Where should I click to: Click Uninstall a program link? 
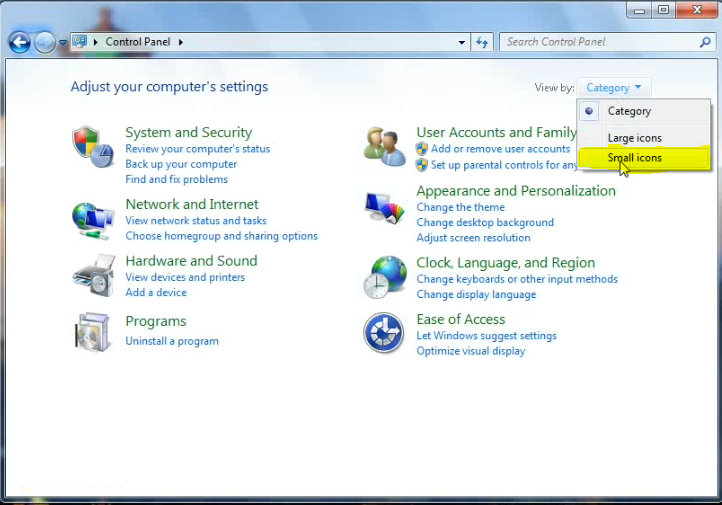pos(172,341)
